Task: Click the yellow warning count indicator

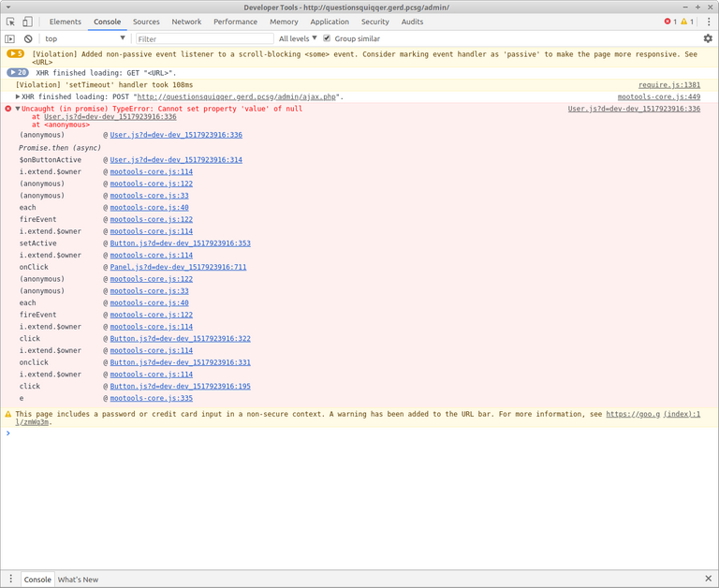Action: [x=687, y=22]
